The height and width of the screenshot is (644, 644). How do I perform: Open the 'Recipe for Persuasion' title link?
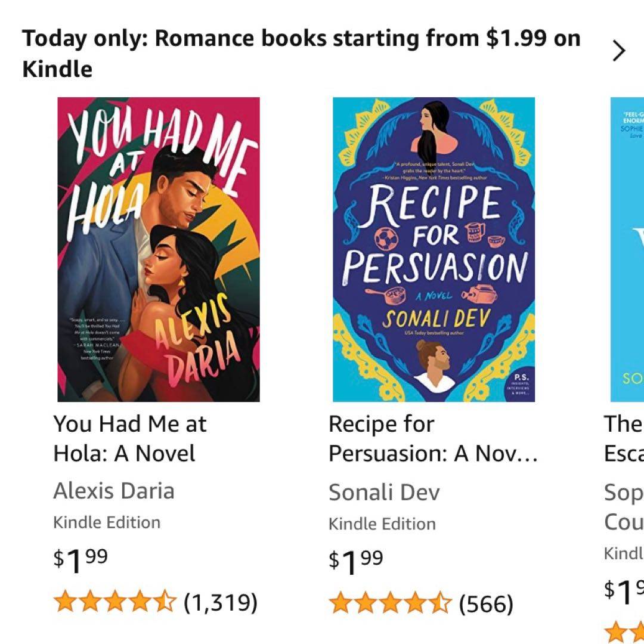(x=433, y=439)
